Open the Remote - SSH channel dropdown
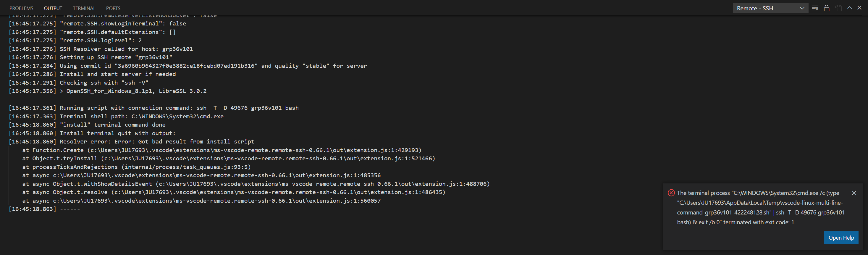The image size is (868, 255). [770, 8]
